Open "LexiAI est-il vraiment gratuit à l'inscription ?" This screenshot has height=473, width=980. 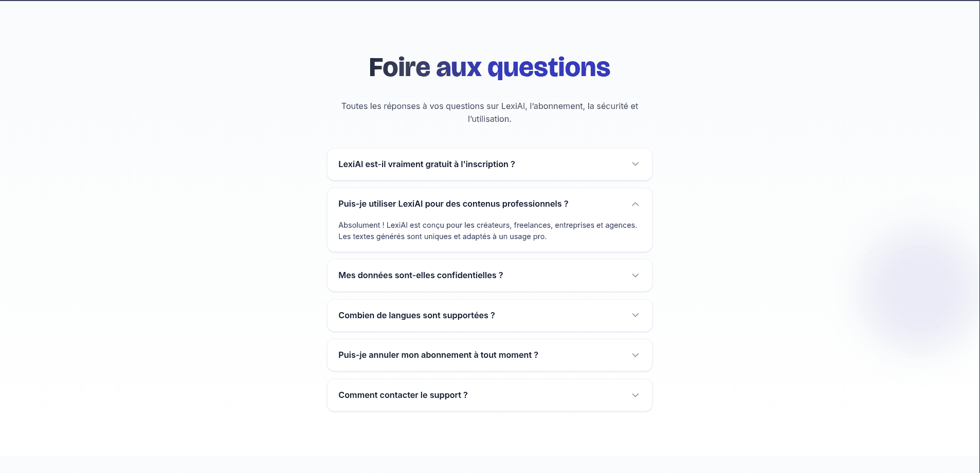point(426,165)
